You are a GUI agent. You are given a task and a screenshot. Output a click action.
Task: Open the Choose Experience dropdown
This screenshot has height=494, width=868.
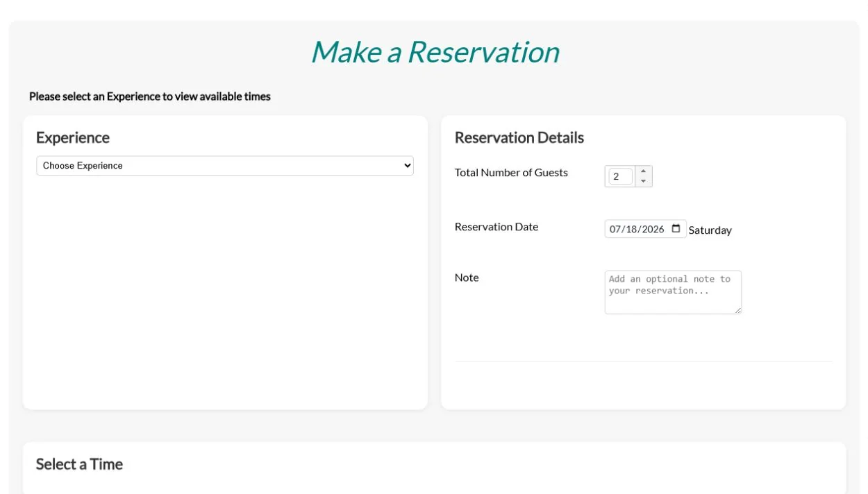pos(225,166)
